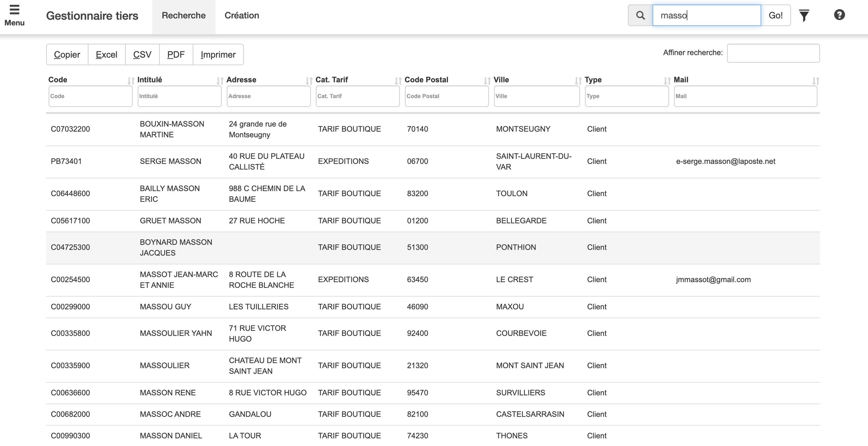Sort by Code column arrows

pyautogui.click(x=131, y=81)
